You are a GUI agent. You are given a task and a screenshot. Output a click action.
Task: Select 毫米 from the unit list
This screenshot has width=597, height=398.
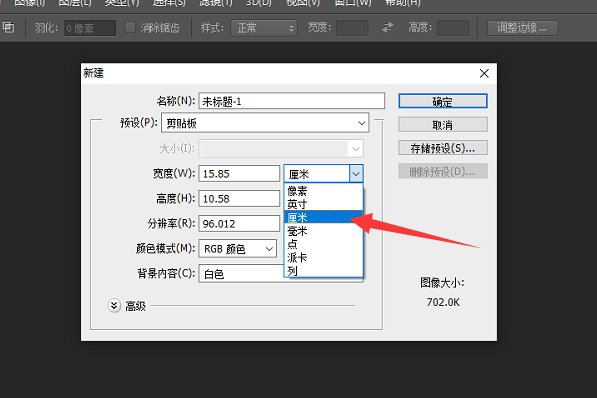(x=324, y=230)
